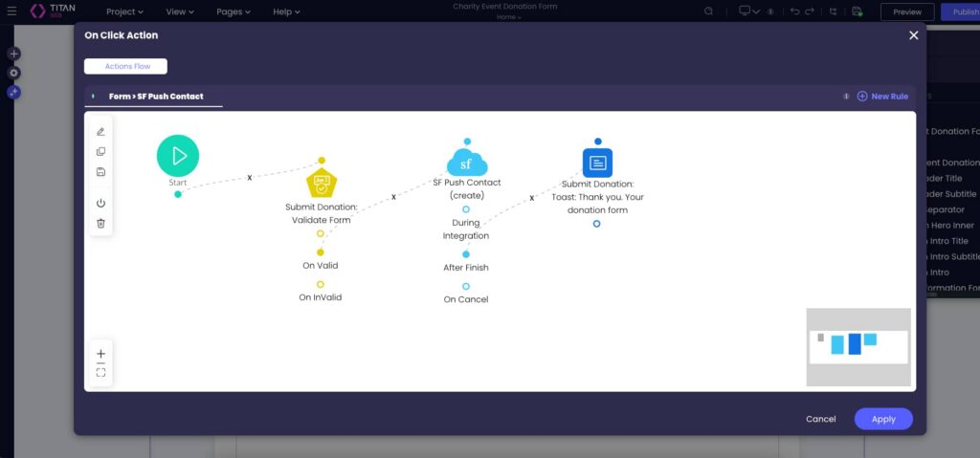Click the Cancel button
The height and width of the screenshot is (458, 980).
(x=820, y=419)
